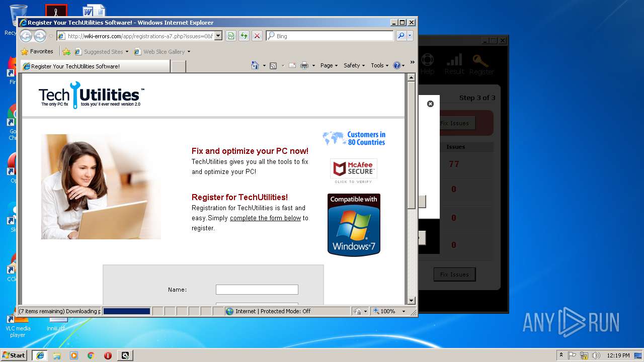
Task: Click the volume speaker tray icon
Action: (596, 355)
